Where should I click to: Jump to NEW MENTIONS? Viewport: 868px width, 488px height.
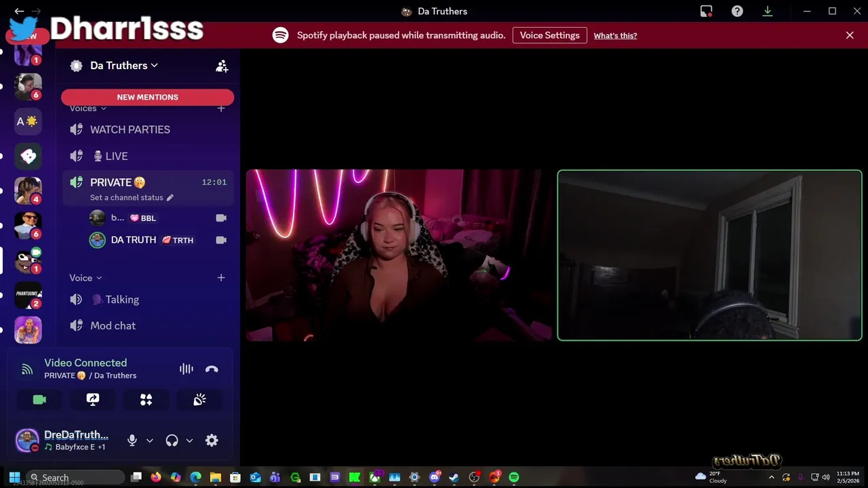[148, 97]
